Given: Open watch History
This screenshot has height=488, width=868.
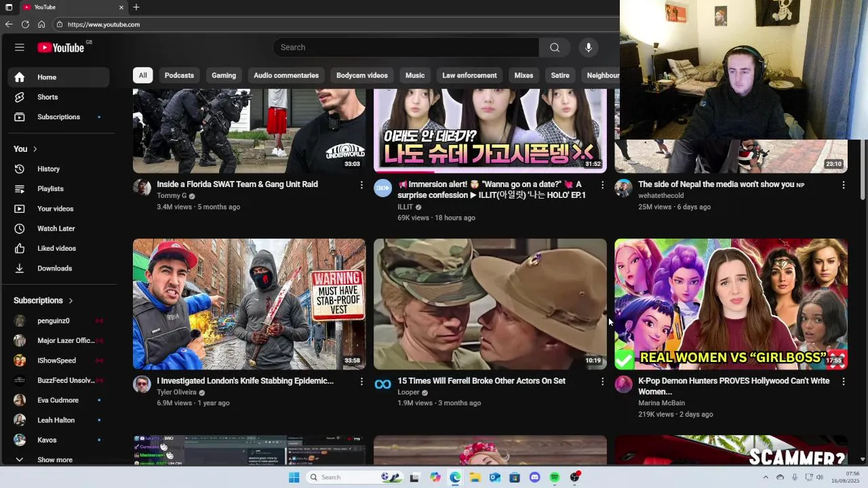Looking at the screenshot, I should (58, 169).
